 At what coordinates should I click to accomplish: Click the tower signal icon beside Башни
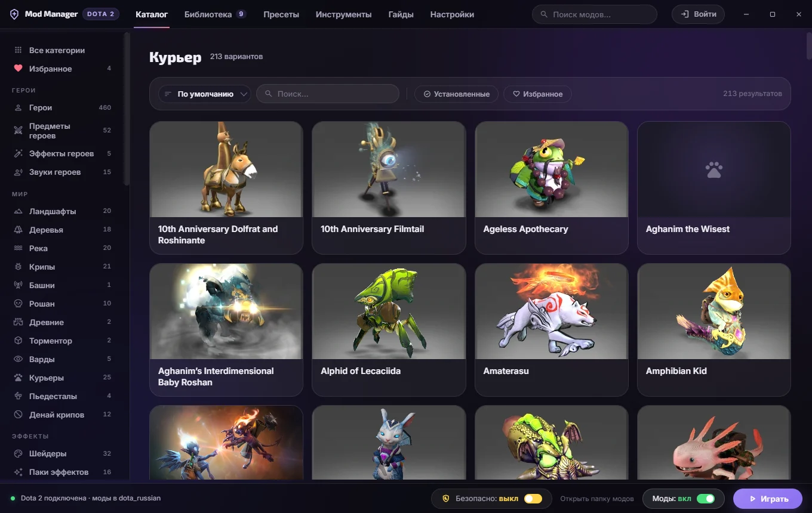coord(18,286)
